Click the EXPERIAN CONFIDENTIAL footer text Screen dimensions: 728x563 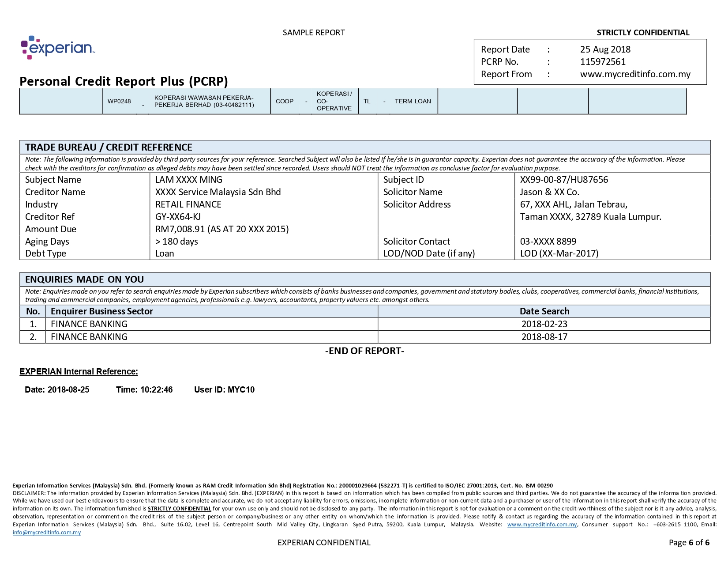[324, 543]
